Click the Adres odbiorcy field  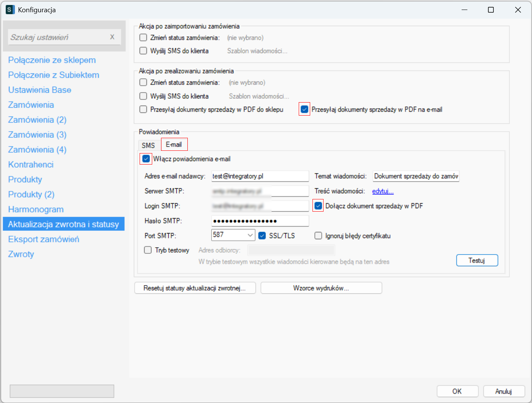[291, 250]
